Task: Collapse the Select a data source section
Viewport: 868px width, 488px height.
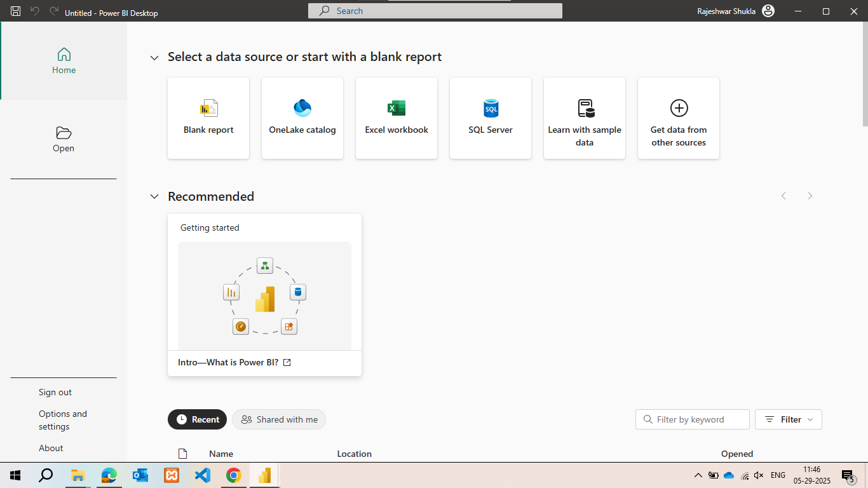Action: coord(154,58)
